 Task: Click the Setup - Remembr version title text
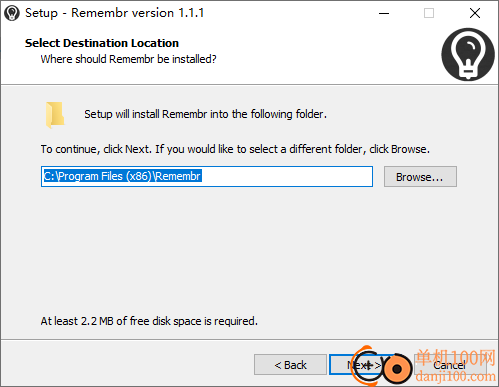point(114,13)
